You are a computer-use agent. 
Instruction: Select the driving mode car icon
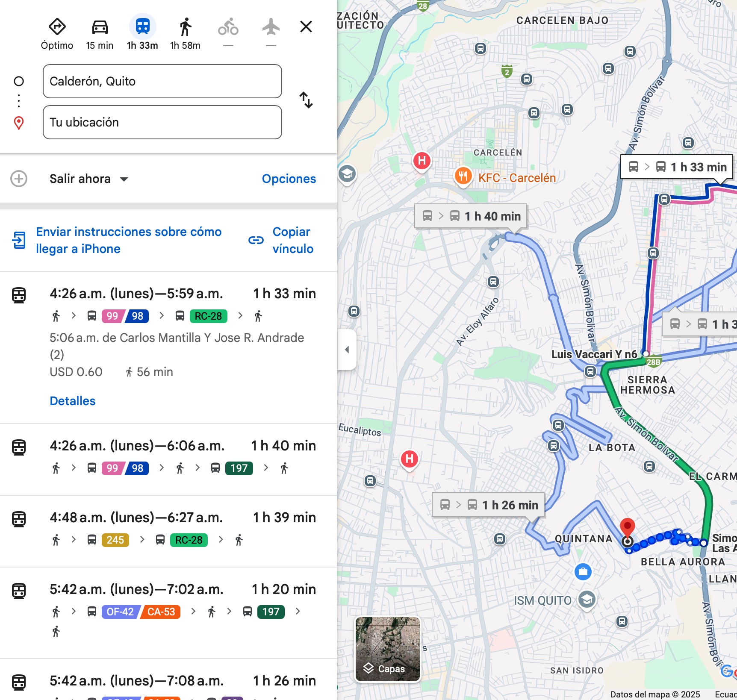tap(100, 27)
